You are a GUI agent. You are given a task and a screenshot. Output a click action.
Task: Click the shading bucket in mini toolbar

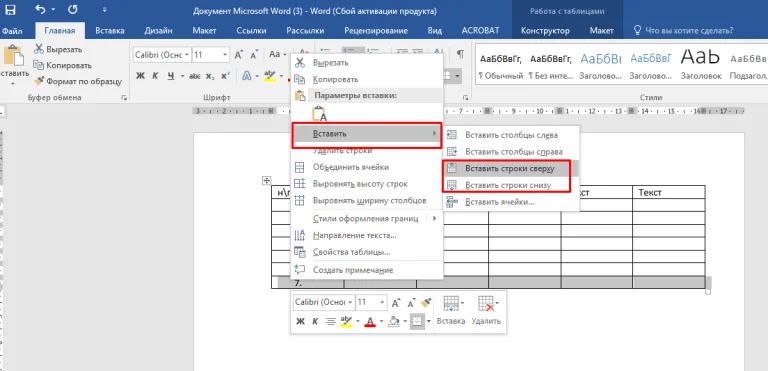(x=393, y=322)
